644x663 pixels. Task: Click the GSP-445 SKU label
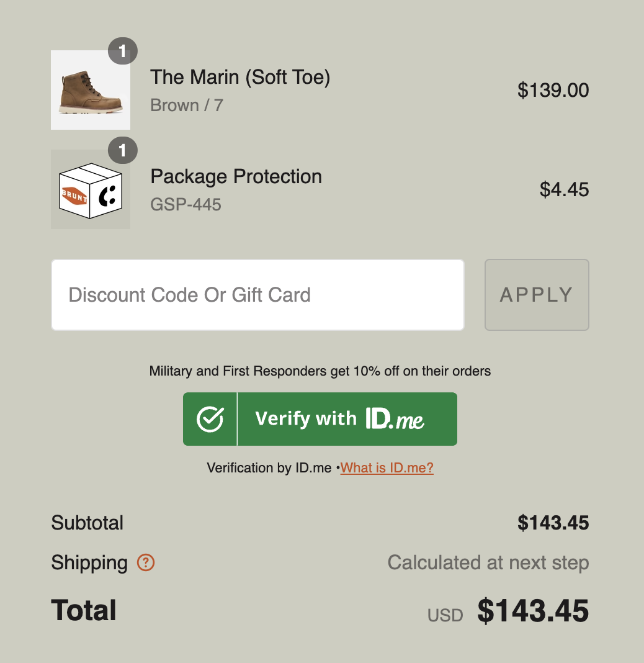point(185,205)
